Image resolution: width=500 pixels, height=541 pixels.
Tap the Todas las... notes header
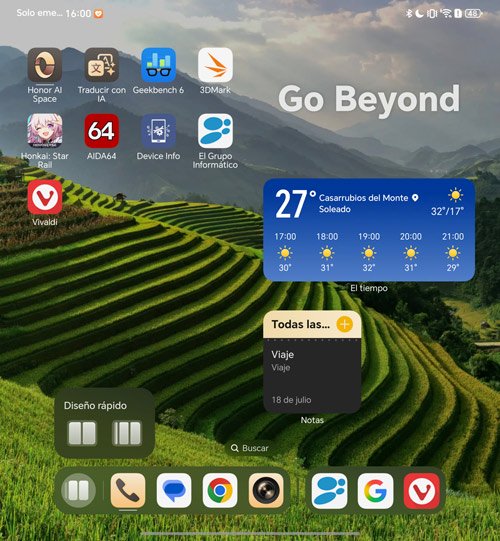301,324
